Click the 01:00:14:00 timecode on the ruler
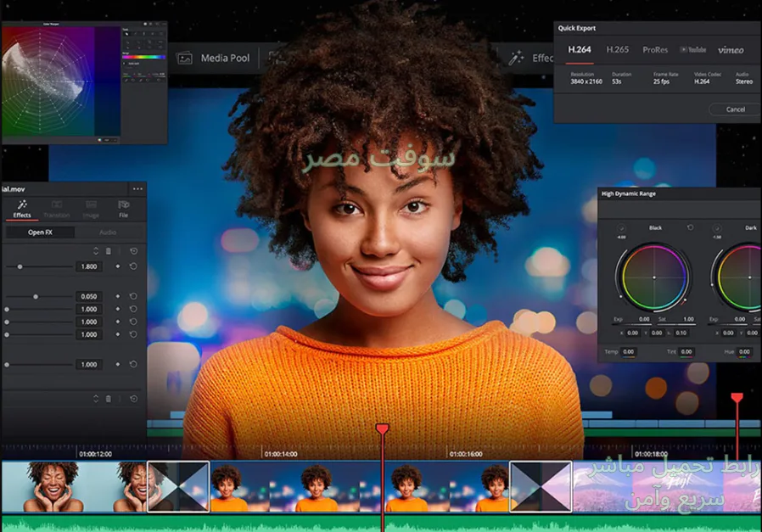The image size is (762, 532). coord(280,454)
